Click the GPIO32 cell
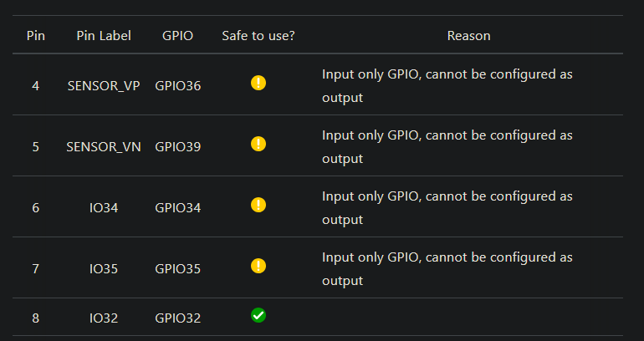This screenshot has height=341, width=644. [178, 318]
